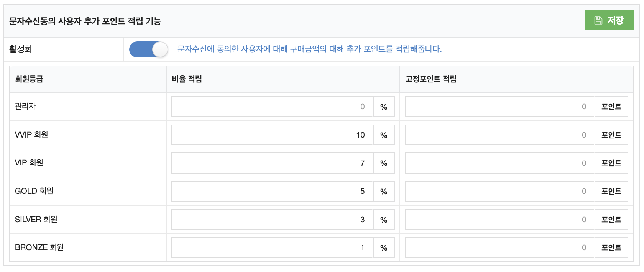Click the 저장 save button
The image size is (644, 272).
click(609, 20)
